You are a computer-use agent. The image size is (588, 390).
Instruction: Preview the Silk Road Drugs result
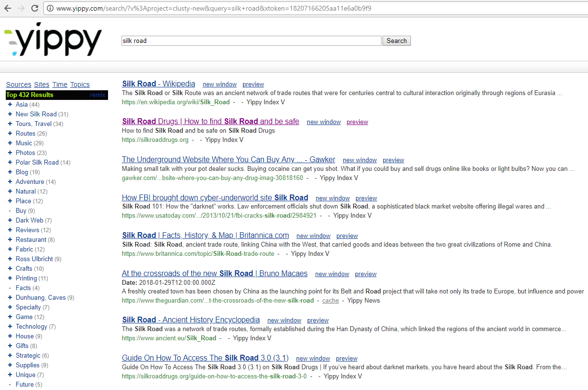tap(357, 122)
